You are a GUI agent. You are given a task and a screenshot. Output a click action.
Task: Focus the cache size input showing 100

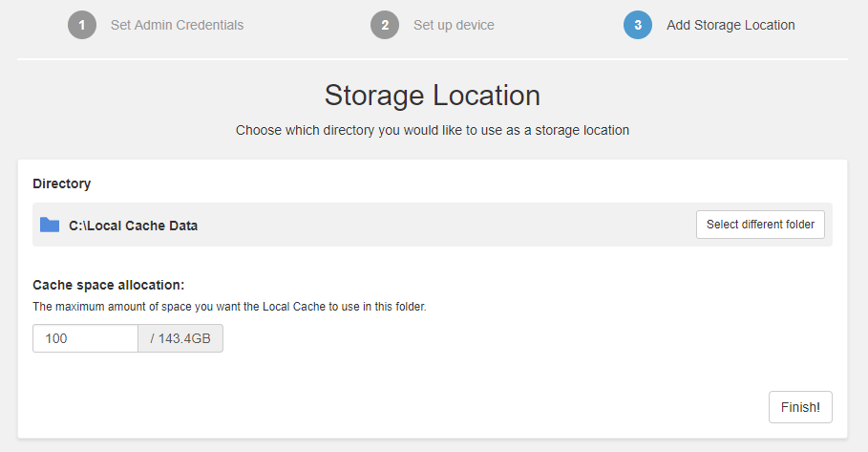coord(85,338)
